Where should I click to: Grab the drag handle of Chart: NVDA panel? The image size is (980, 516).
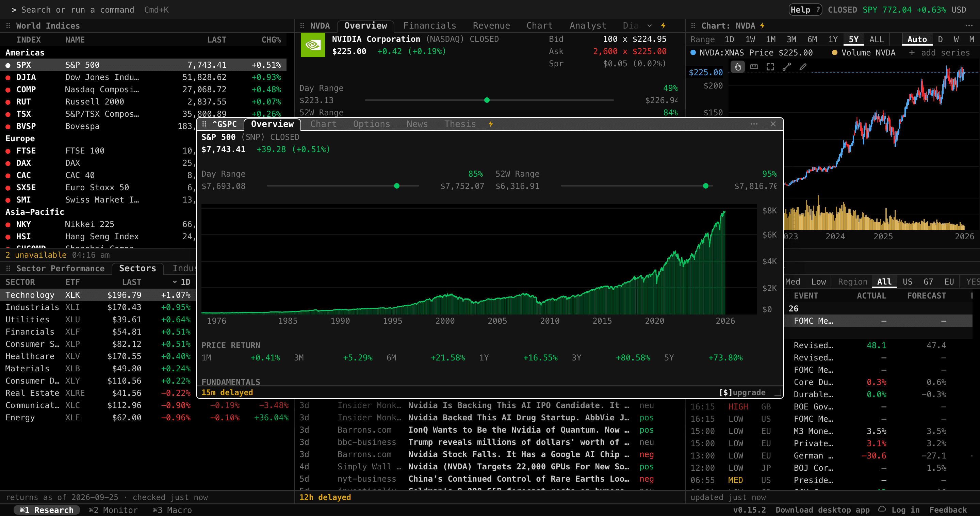pos(693,26)
